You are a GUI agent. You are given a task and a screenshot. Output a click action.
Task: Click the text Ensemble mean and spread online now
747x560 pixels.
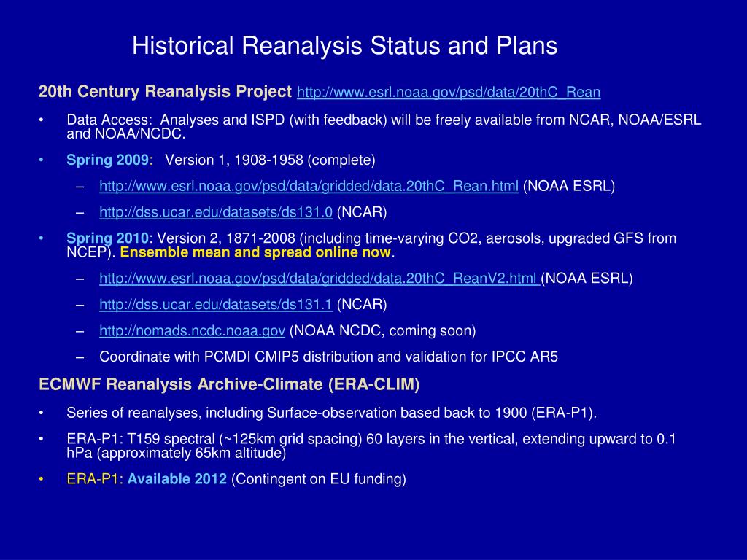click(255, 252)
